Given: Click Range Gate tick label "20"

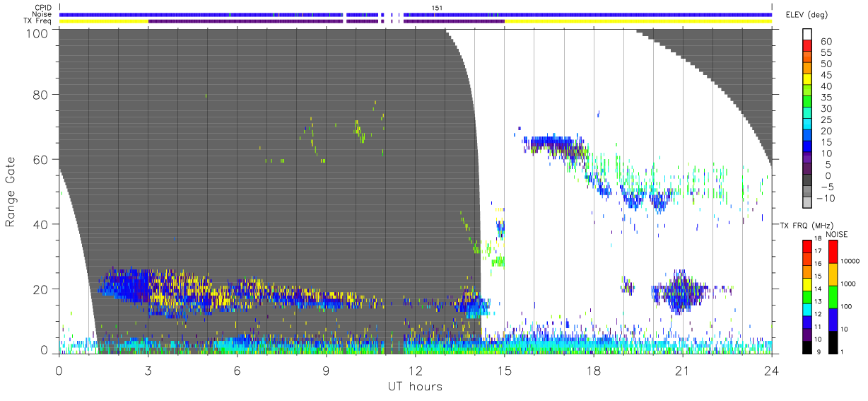Looking at the screenshot, I should click(41, 289).
